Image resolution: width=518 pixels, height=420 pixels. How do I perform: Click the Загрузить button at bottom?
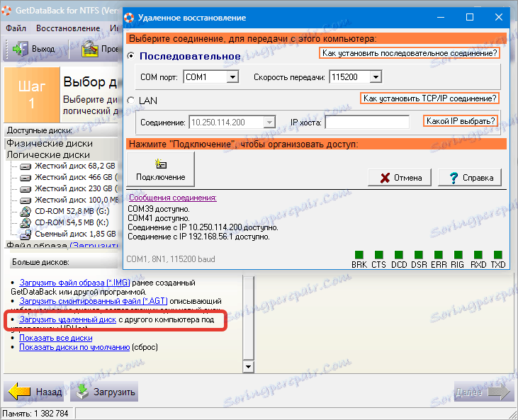point(104,392)
